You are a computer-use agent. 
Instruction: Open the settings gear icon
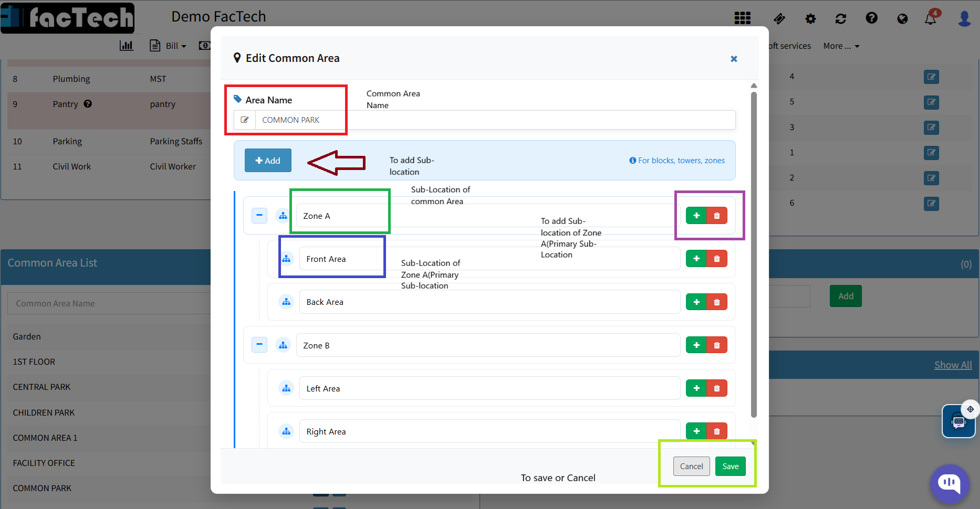click(x=810, y=19)
